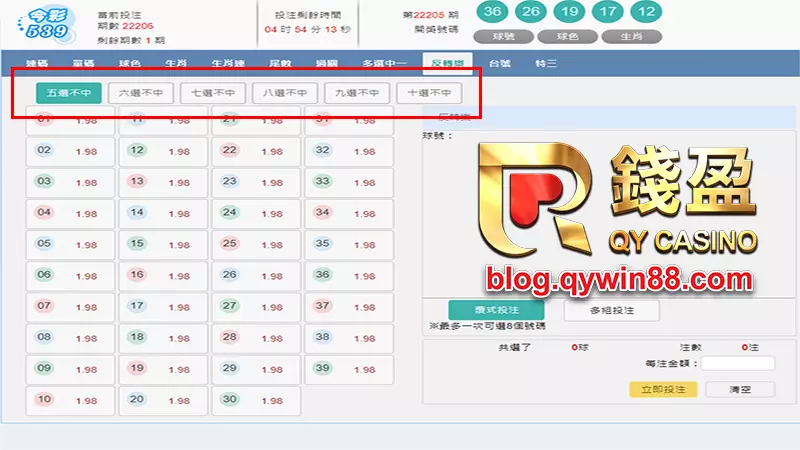Image resolution: width=800 pixels, height=450 pixels.
Task: Choose ball 05 in the betting grid
Action: coord(44,243)
